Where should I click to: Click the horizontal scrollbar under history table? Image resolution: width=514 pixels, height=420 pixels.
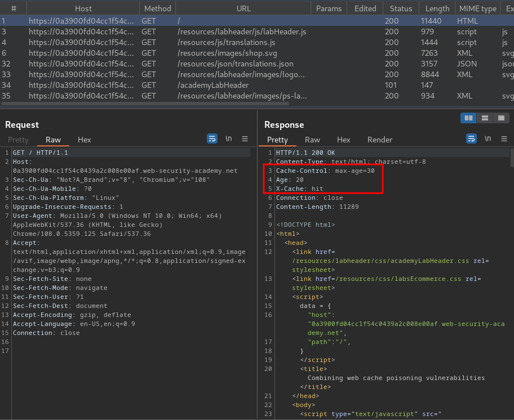point(145,104)
